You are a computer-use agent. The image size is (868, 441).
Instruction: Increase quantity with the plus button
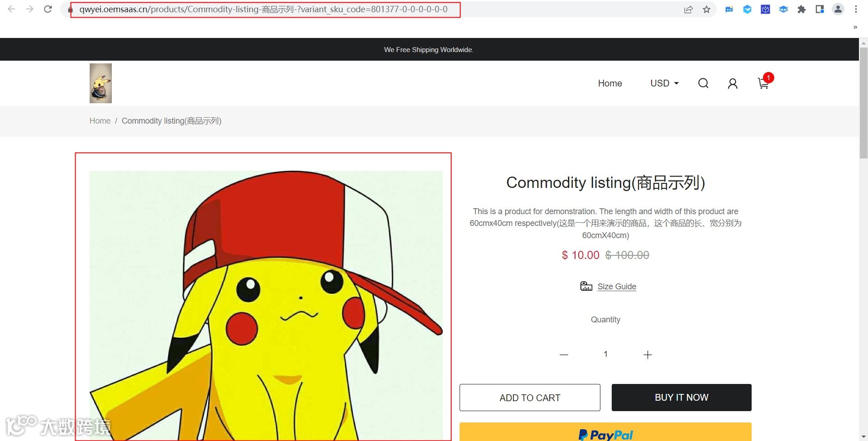(647, 355)
